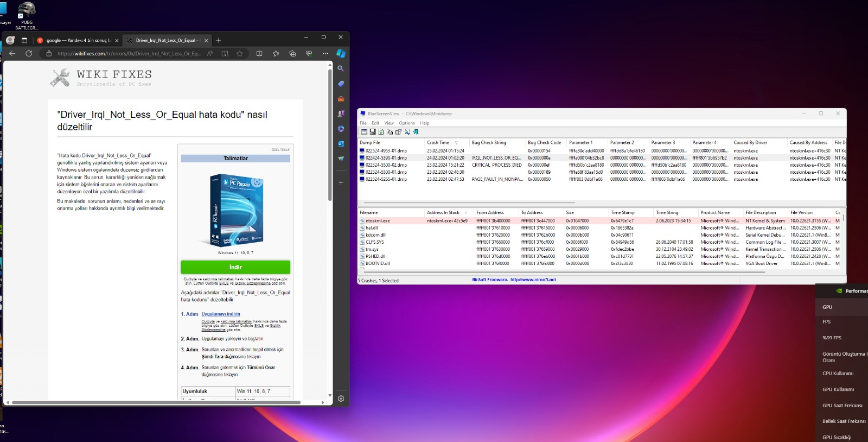Open the Options menu in BlueScreenView

pos(407,123)
